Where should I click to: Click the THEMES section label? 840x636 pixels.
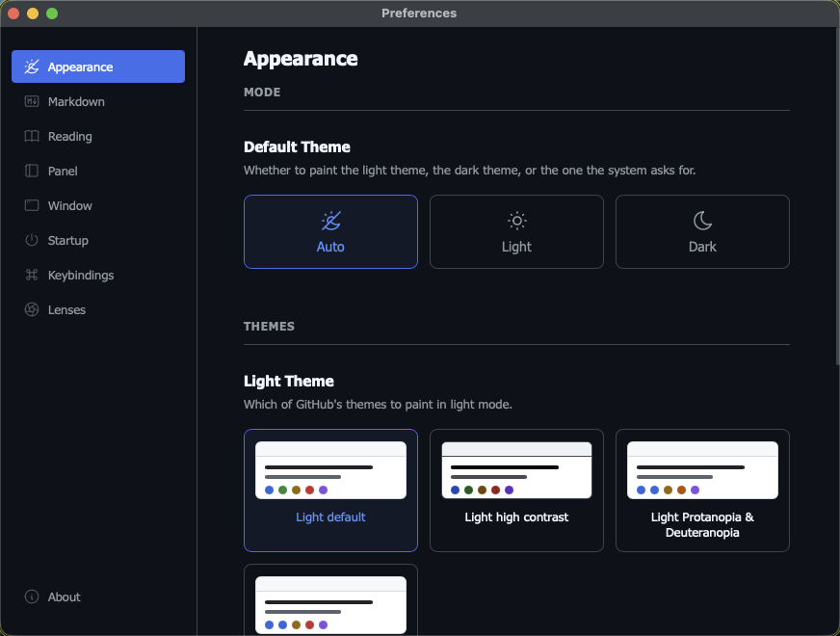click(x=269, y=327)
